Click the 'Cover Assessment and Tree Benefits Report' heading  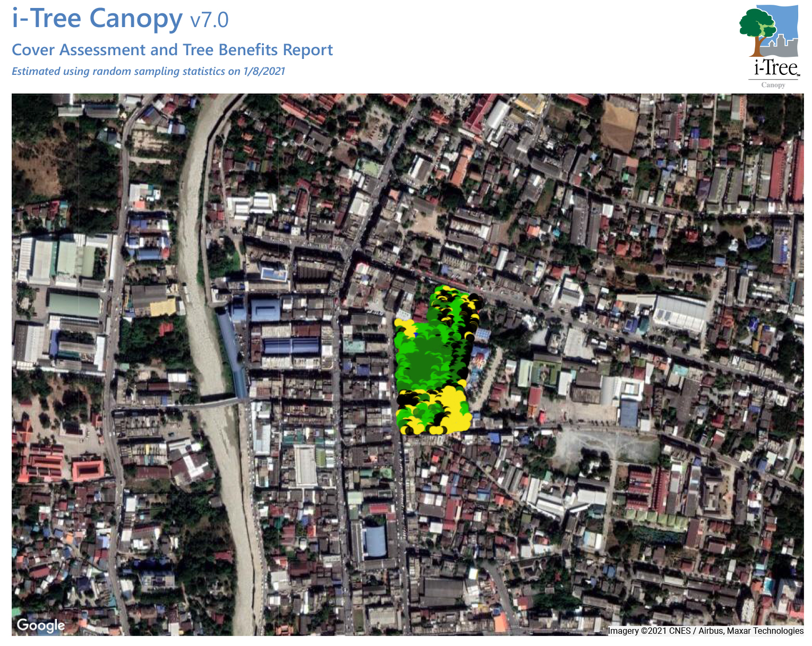172,50
